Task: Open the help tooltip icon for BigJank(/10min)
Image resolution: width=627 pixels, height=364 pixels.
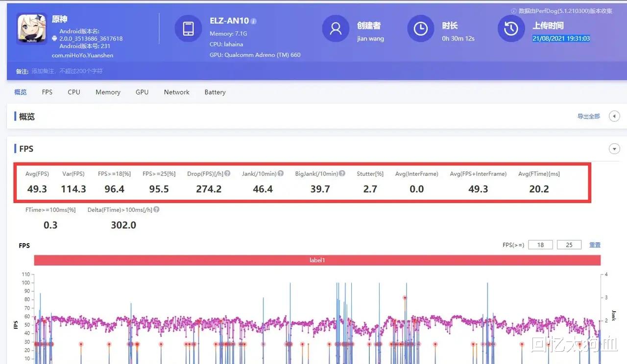Action: (342, 173)
